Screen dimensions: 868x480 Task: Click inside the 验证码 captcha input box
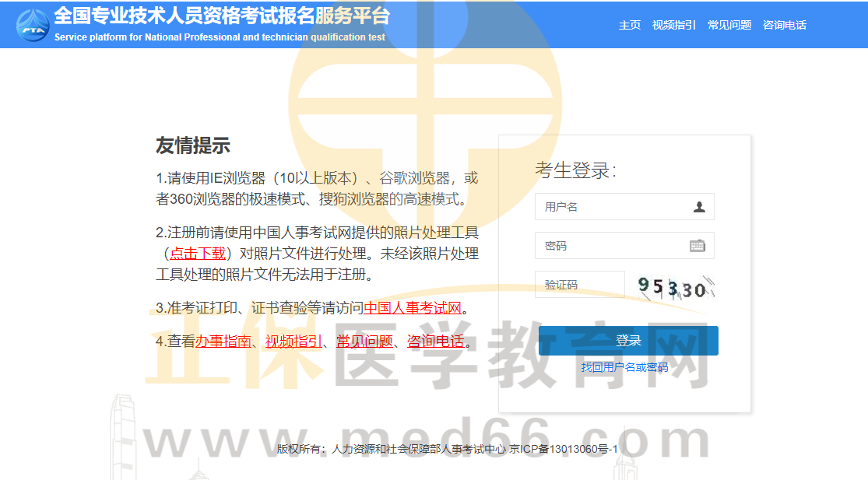click(579, 285)
